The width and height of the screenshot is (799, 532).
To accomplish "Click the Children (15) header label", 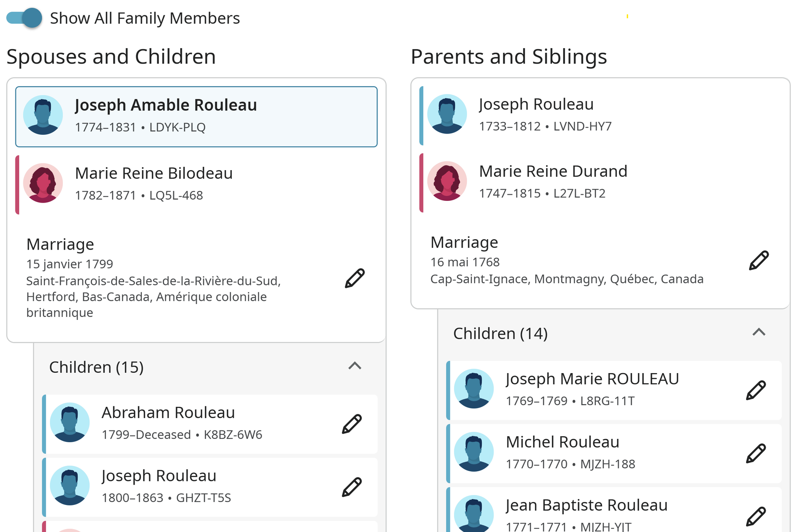I will (96, 367).
